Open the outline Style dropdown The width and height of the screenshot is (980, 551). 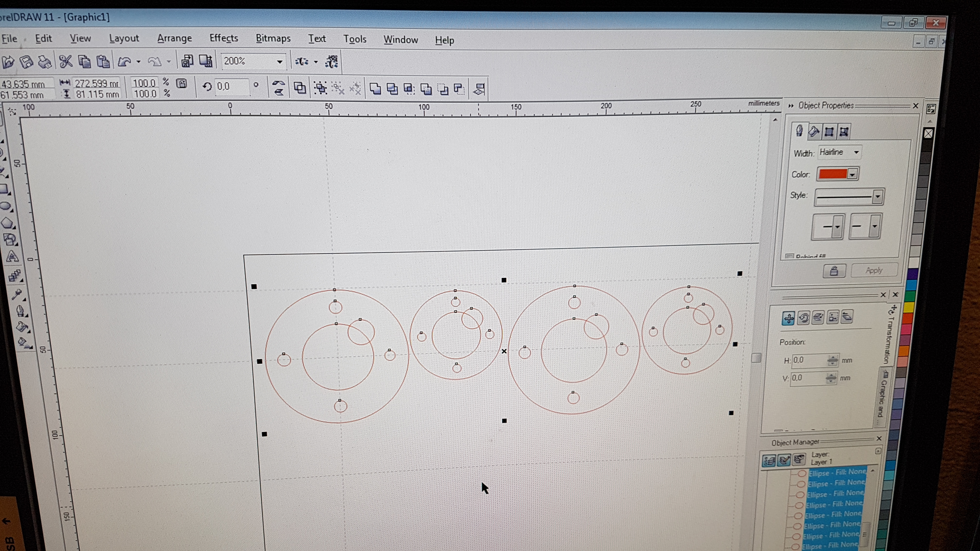point(877,197)
